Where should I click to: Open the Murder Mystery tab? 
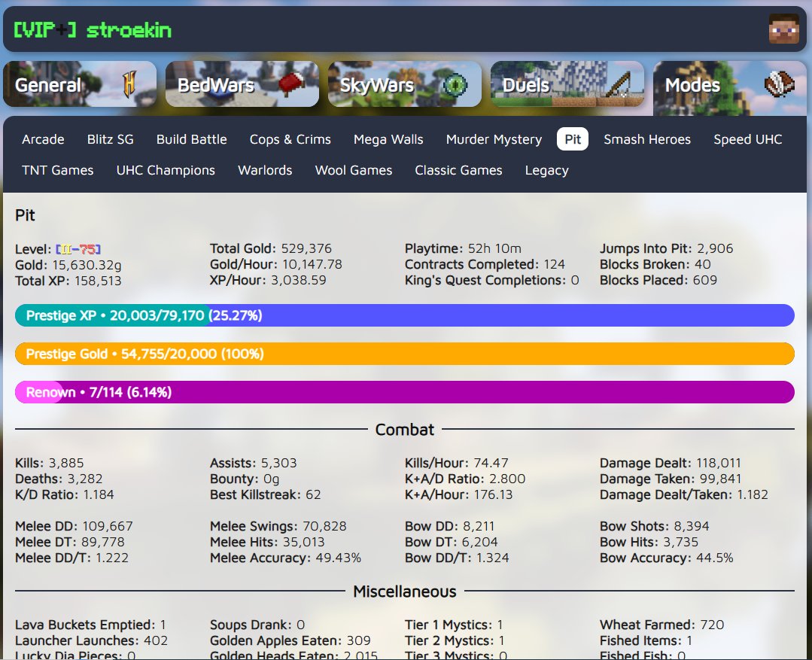(x=494, y=139)
